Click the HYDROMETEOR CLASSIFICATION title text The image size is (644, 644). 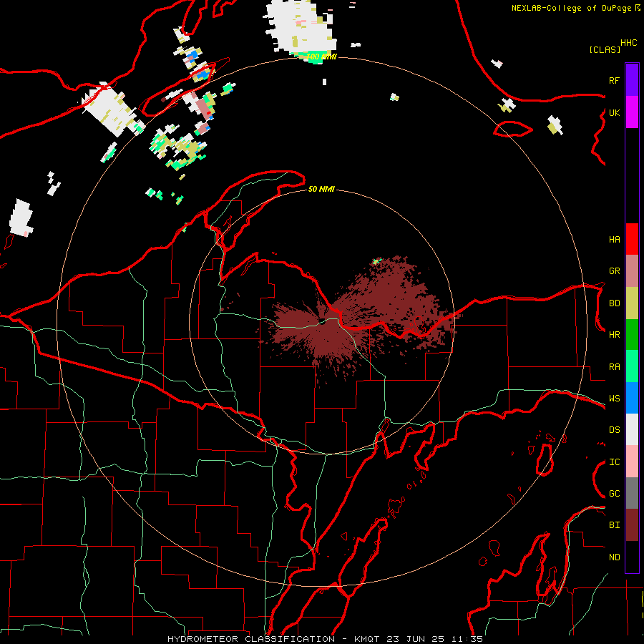[251, 639]
